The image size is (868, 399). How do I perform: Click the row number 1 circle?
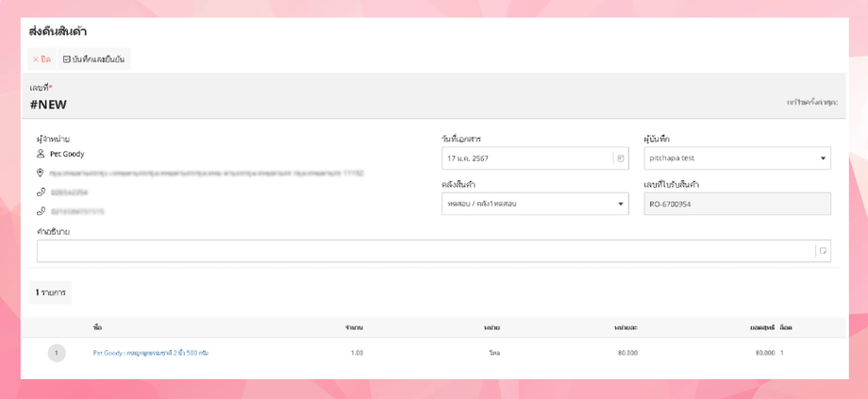click(57, 353)
